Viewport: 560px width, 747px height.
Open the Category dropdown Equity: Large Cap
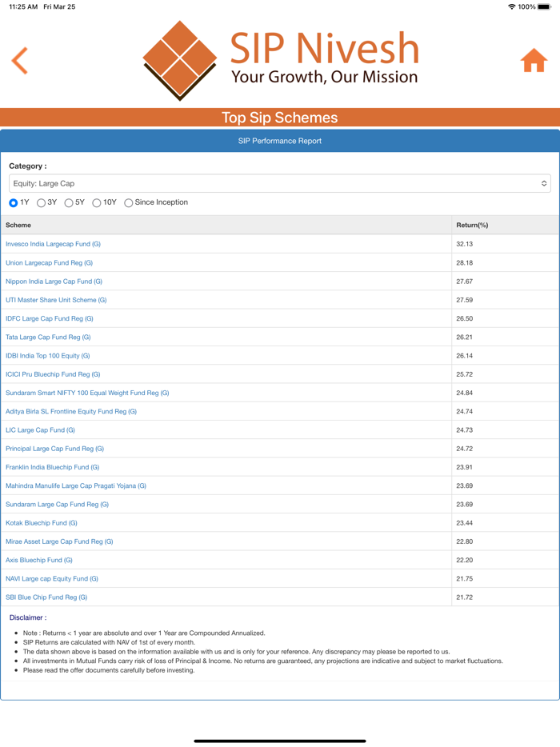(280, 183)
